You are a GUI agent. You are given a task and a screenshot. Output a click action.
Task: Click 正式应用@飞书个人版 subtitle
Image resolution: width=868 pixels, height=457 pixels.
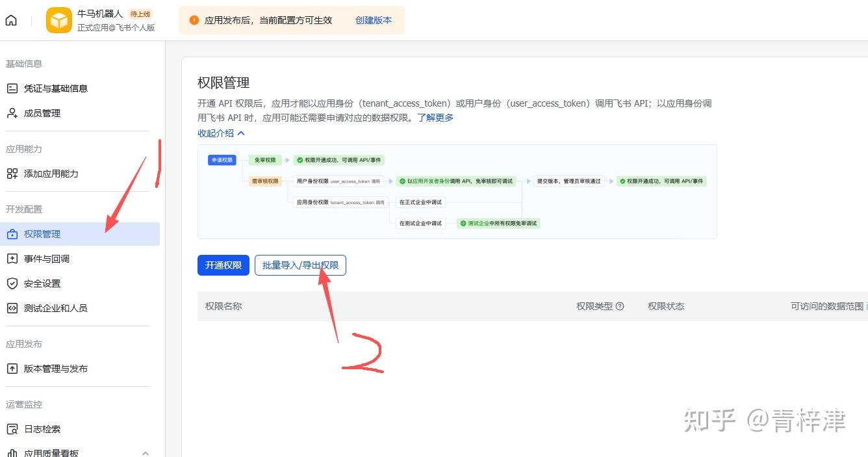[x=116, y=28]
